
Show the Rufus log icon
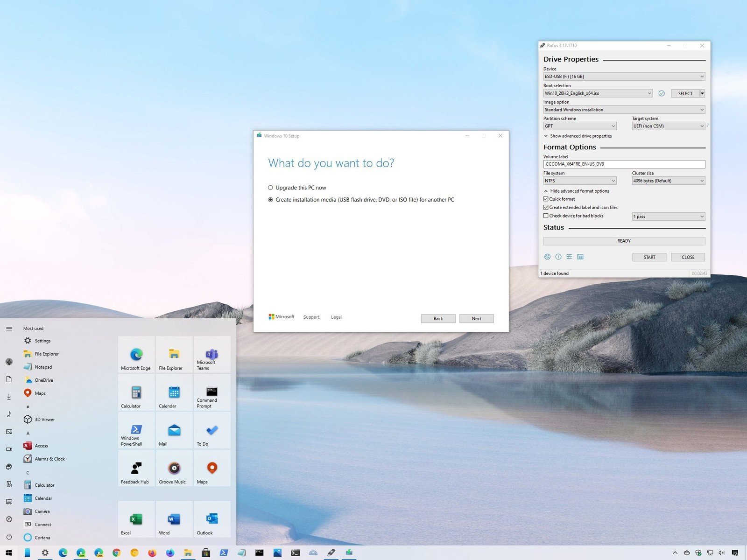(x=580, y=257)
